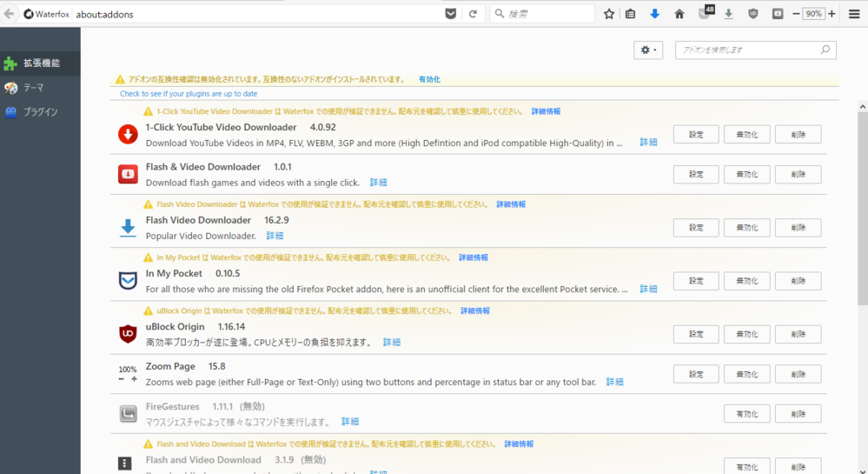Disable uBlock Origin with 無効化

pos(746,334)
